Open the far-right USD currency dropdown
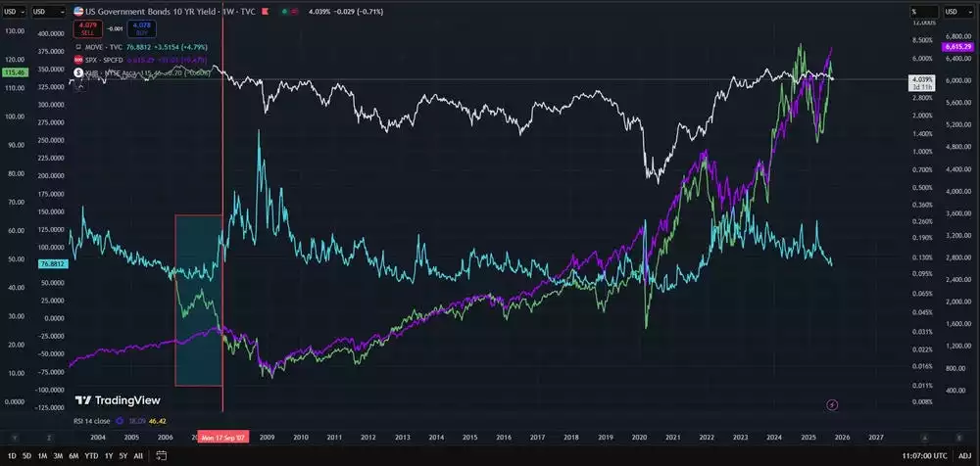The height and width of the screenshot is (466, 980). [955, 12]
